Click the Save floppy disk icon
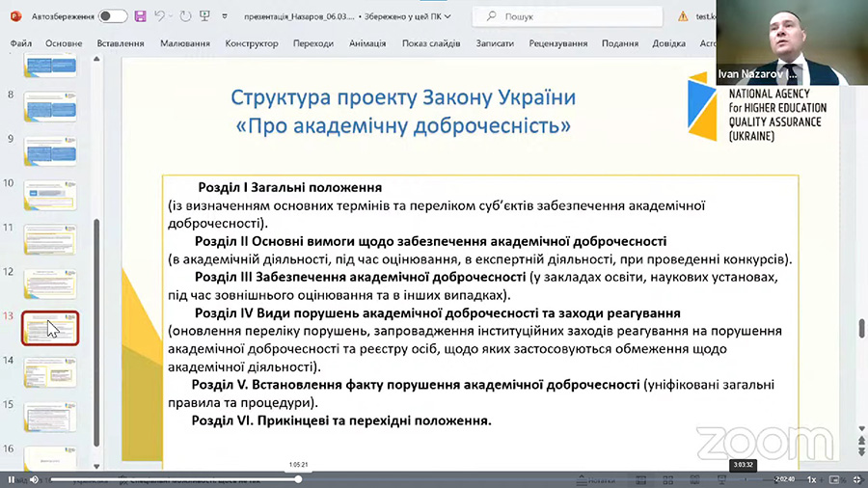This screenshot has height=488, width=868. [141, 16]
